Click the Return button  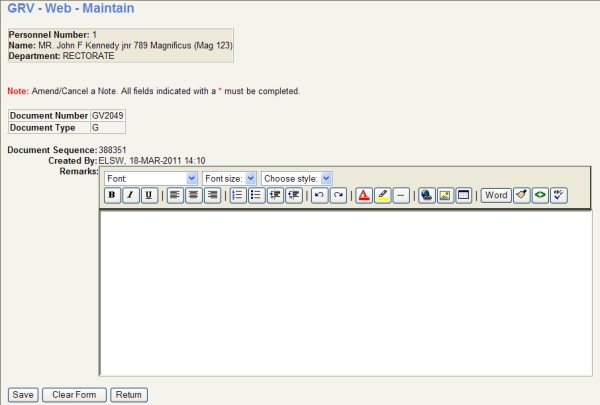(x=129, y=395)
